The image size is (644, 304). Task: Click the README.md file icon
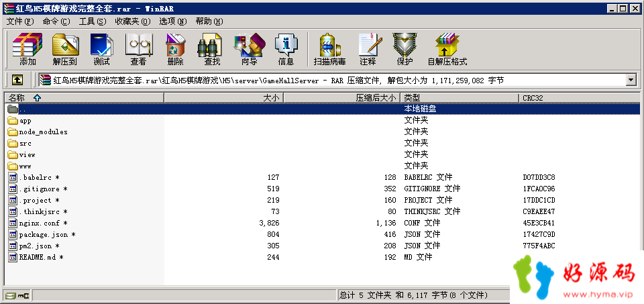[x=13, y=257]
